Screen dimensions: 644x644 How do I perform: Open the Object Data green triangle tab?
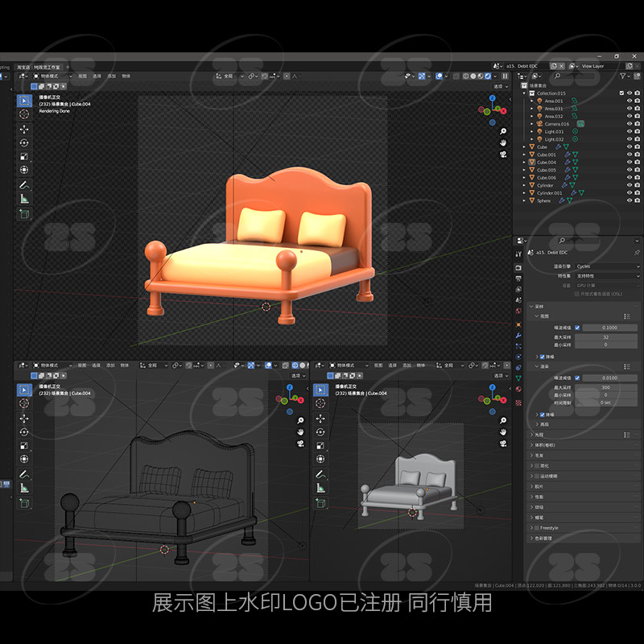coord(518,378)
